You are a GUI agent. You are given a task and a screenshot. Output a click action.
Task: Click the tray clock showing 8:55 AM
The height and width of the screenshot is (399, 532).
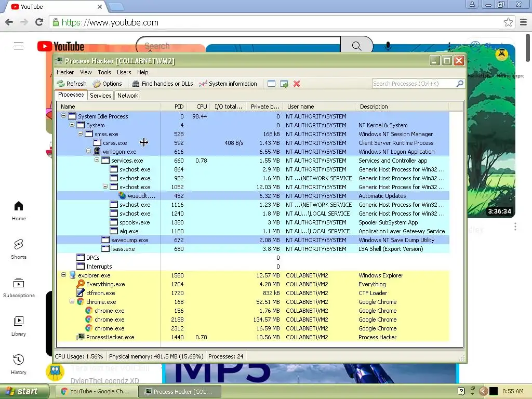[513, 391]
